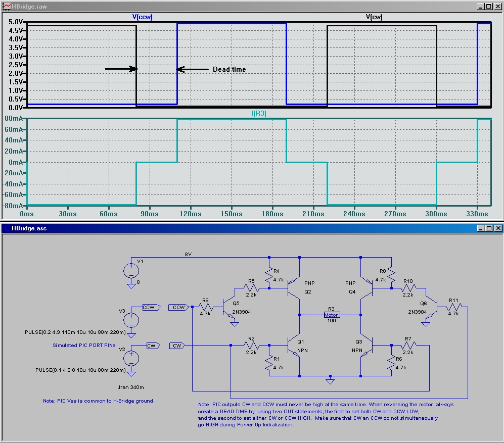Close the HBridge.asc schematic window
This screenshot has width=504, height=443.
point(498,228)
